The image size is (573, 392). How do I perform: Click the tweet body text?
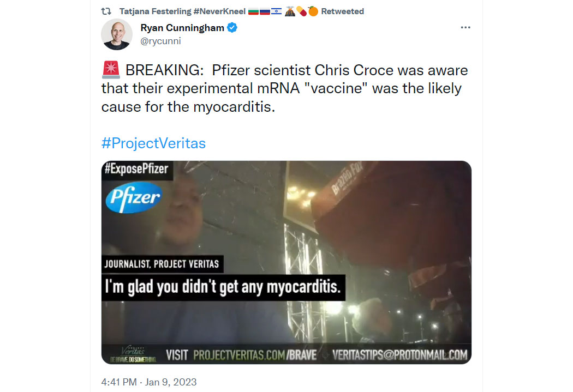(284, 88)
